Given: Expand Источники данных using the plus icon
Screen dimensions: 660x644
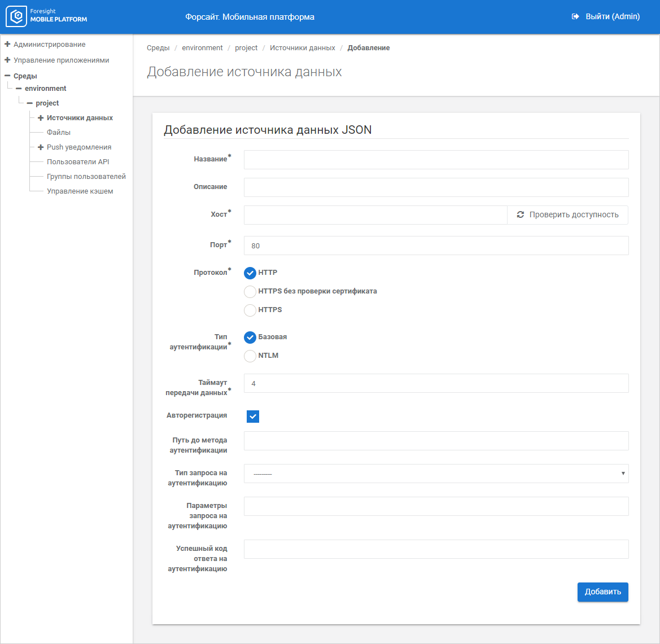Looking at the screenshot, I should point(41,118).
